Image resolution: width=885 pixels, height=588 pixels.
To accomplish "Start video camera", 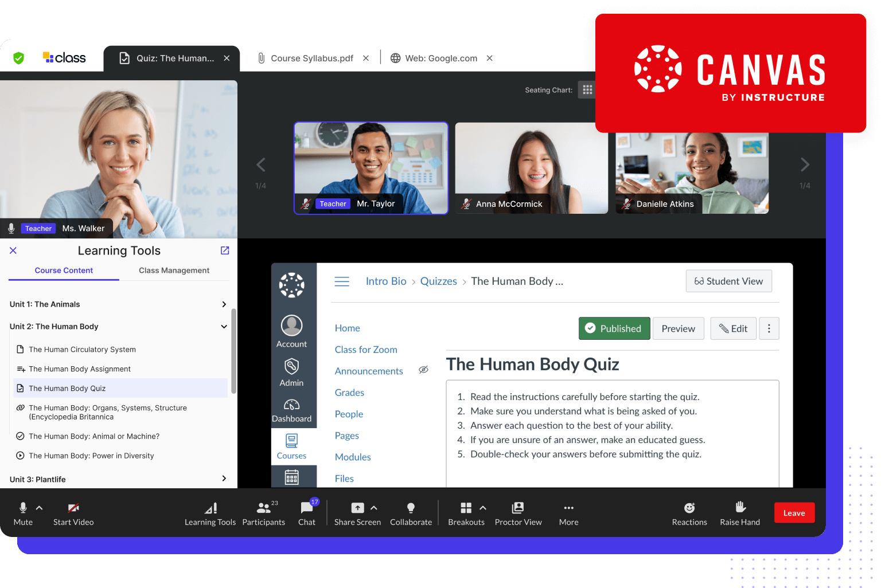I will [x=73, y=513].
